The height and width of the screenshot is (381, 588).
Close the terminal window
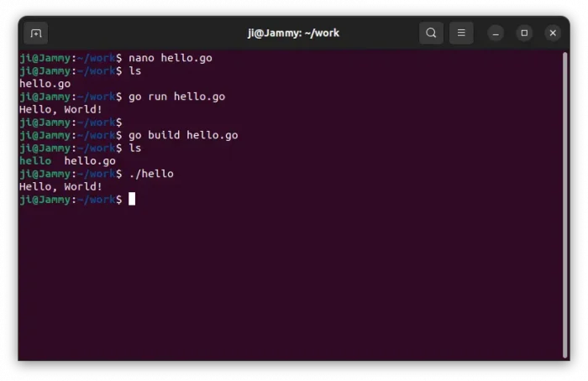(x=553, y=34)
